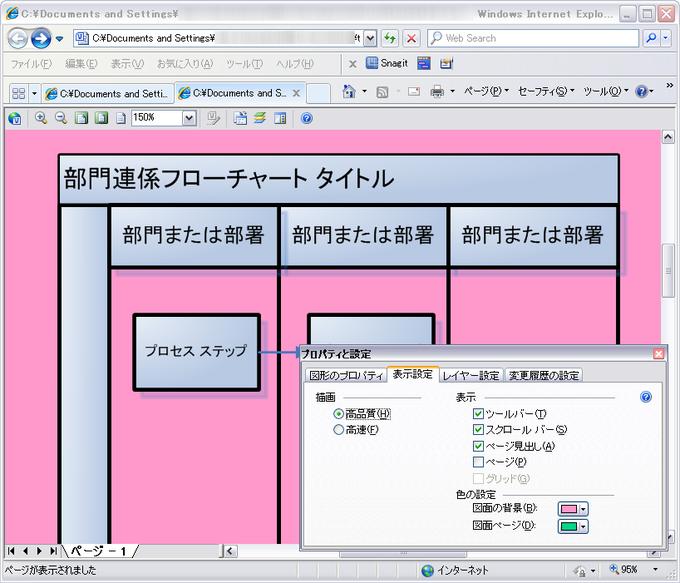Click the IE back navigation button
The image size is (680, 583).
coord(18,39)
